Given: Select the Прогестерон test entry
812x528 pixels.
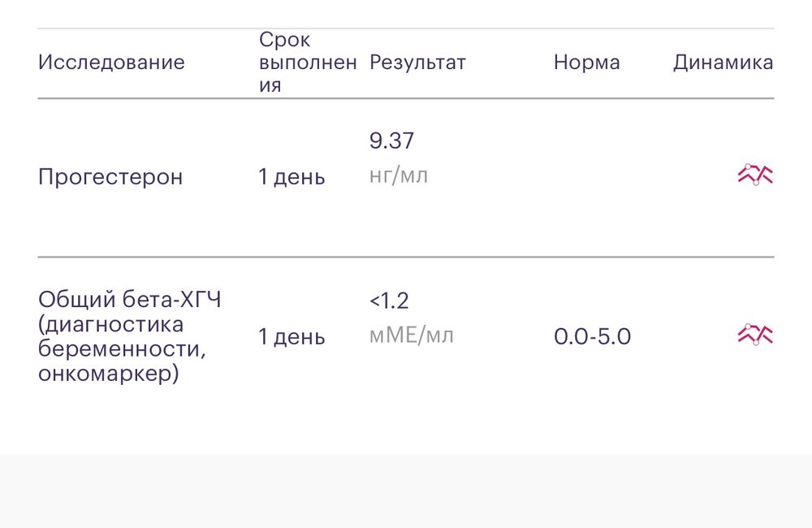Looking at the screenshot, I should click(x=111, y=176).
